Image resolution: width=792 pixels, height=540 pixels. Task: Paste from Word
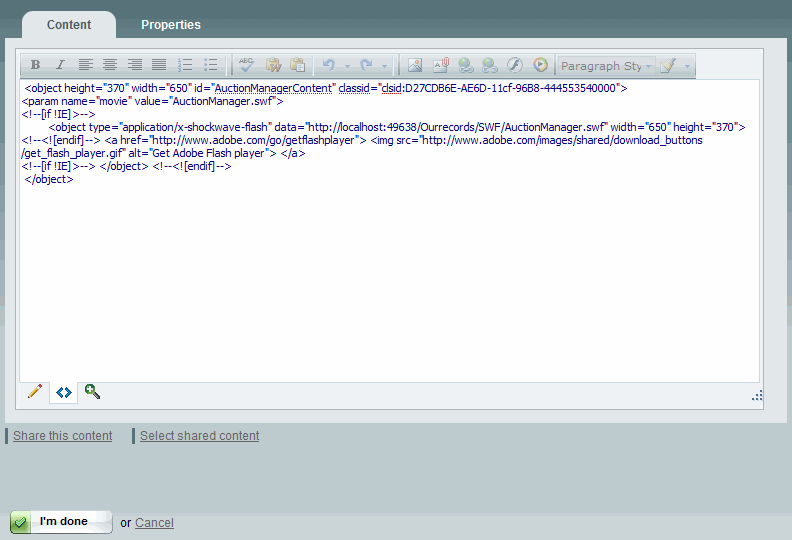(x=273, y=65)
